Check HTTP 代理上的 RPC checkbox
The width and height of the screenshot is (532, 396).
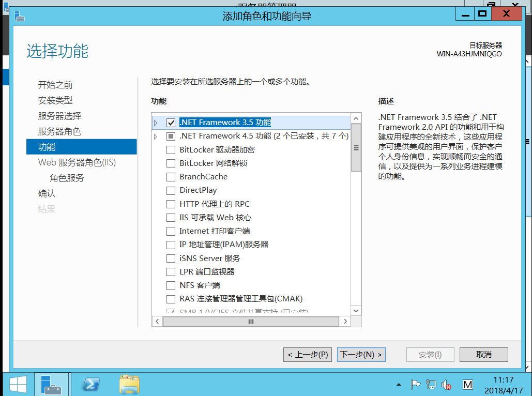pyautogui.click(x=171, y=204)
